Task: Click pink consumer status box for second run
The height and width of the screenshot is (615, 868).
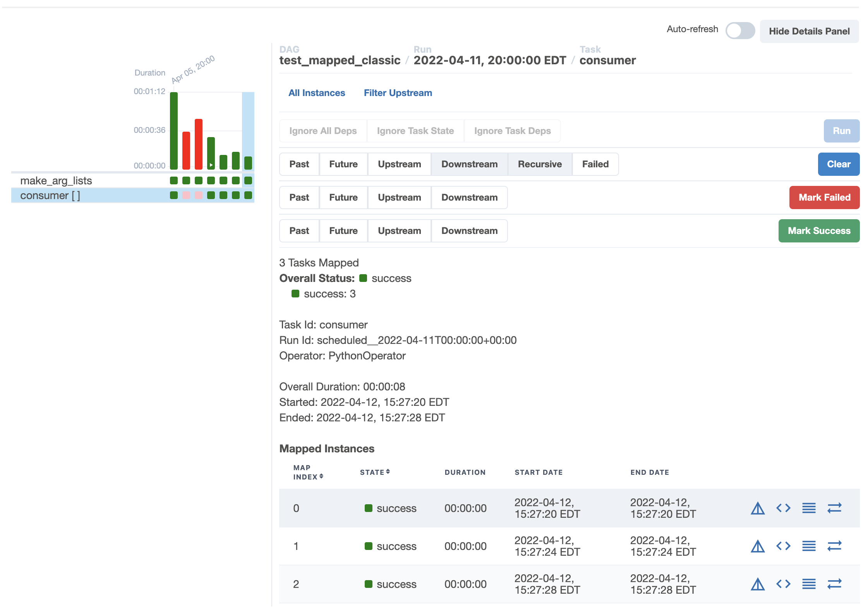Action: (x=186, y=195)
